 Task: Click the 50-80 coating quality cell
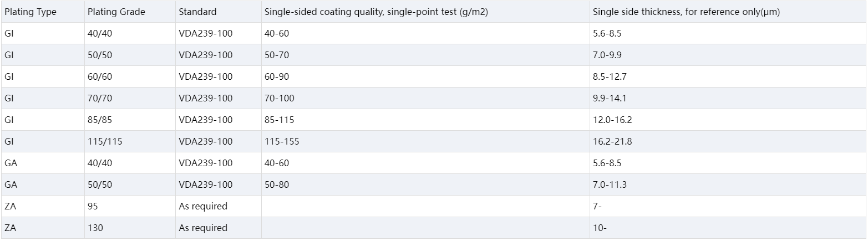[277, 184]
